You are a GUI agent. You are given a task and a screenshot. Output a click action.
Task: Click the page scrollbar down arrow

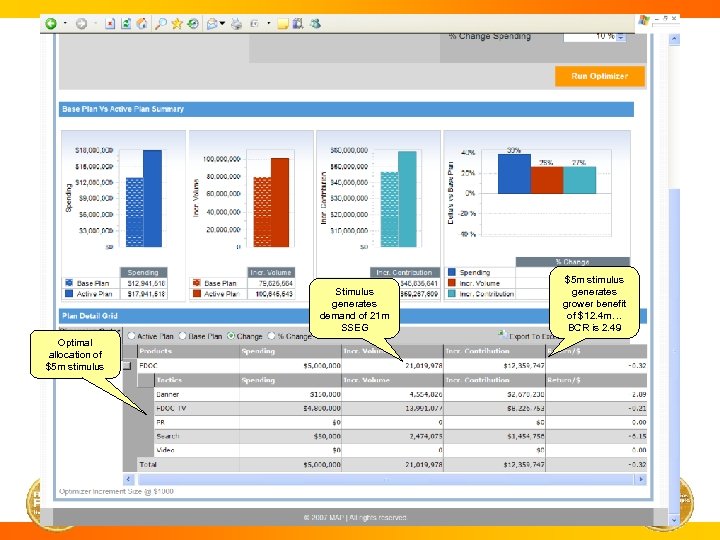pyautogui.click(x=674, y=520)
